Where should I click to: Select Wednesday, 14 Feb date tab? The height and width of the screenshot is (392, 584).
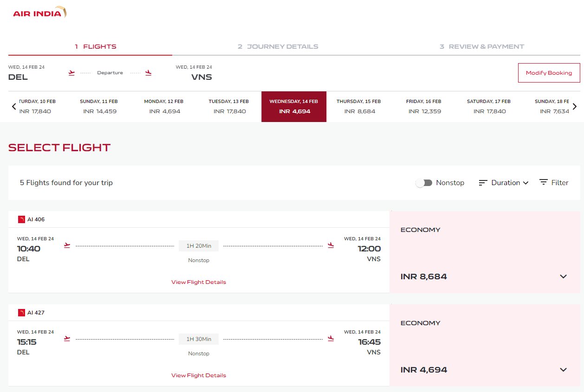294,106
